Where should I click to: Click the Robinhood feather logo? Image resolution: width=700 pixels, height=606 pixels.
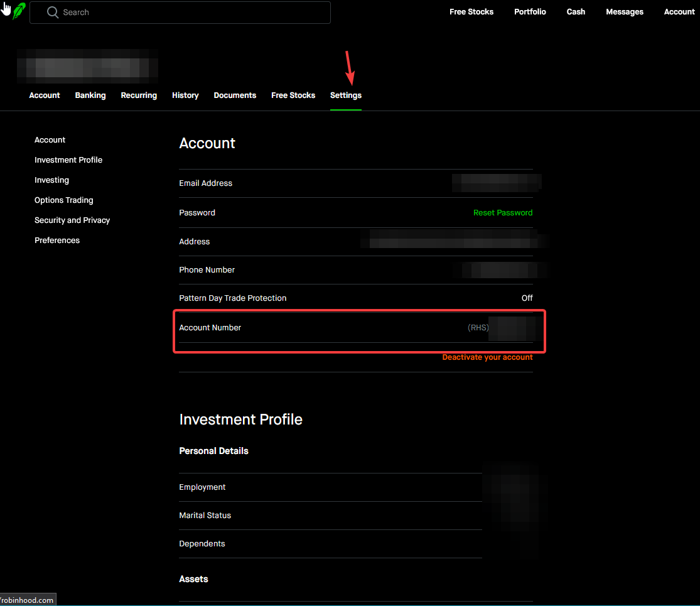click(x=19, y=11)
